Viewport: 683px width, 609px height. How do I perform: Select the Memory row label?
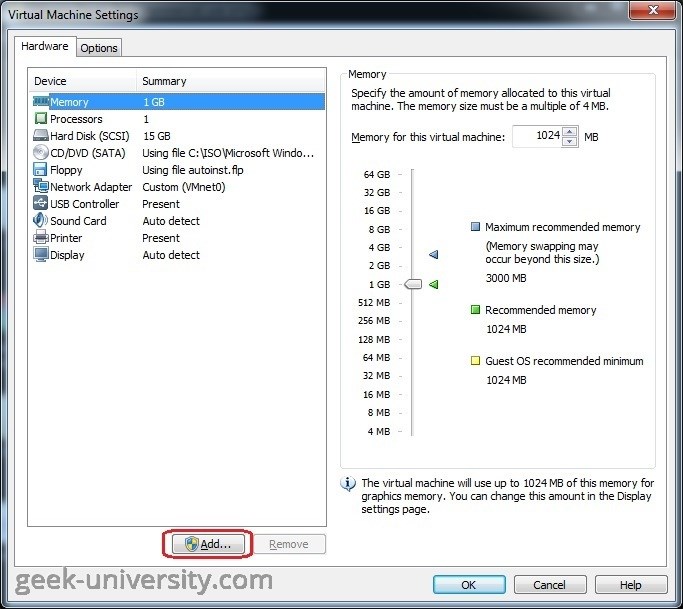point(69,102)
